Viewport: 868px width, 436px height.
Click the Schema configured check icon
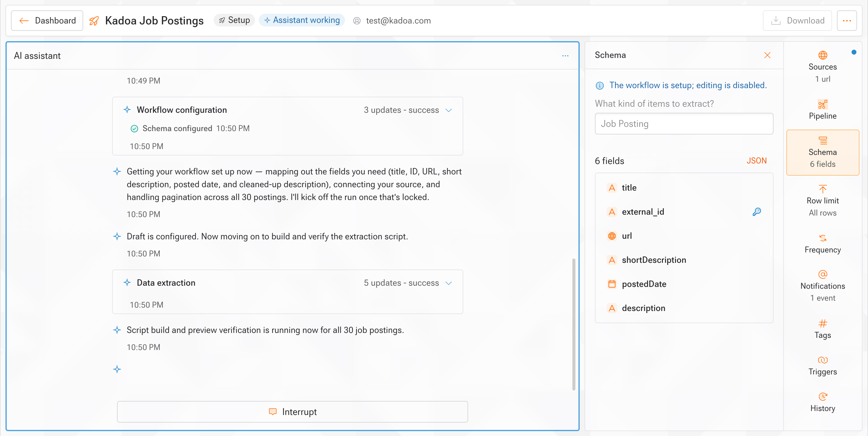[x=134, y=128]
